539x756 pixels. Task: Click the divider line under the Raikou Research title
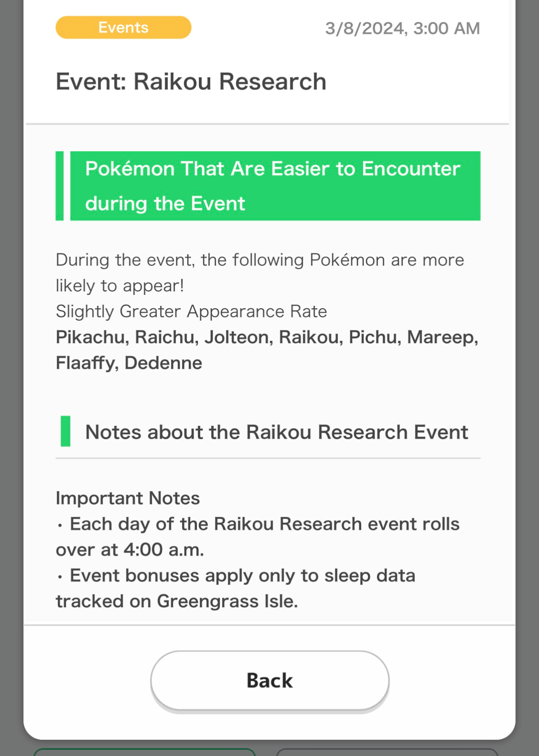[x=267, y=124]
